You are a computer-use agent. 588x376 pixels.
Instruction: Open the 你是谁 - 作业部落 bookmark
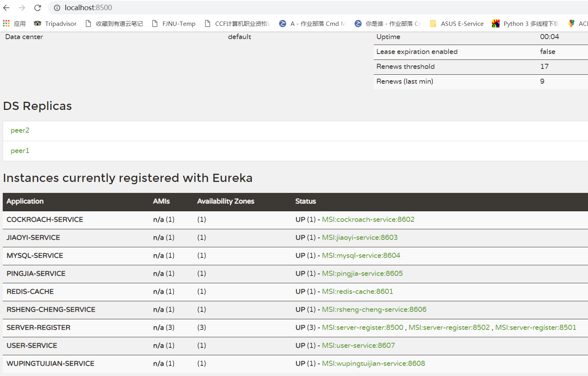click(387, 24)
